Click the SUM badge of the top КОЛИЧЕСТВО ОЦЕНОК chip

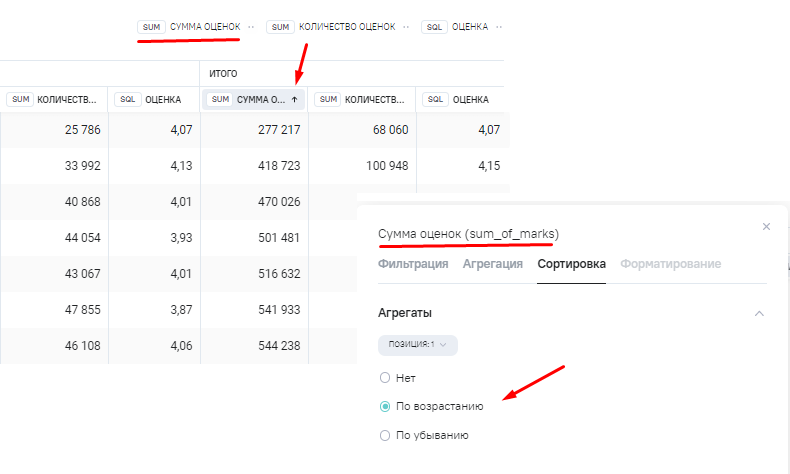click(280, 27)
